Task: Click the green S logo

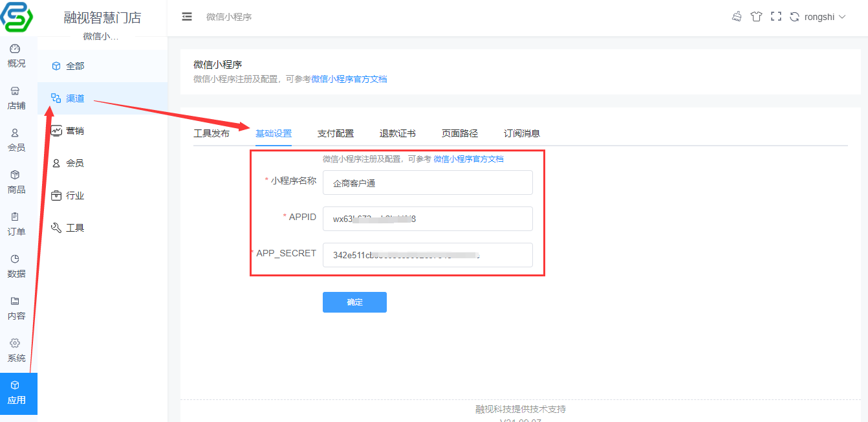Action: [x=16, y=17]
